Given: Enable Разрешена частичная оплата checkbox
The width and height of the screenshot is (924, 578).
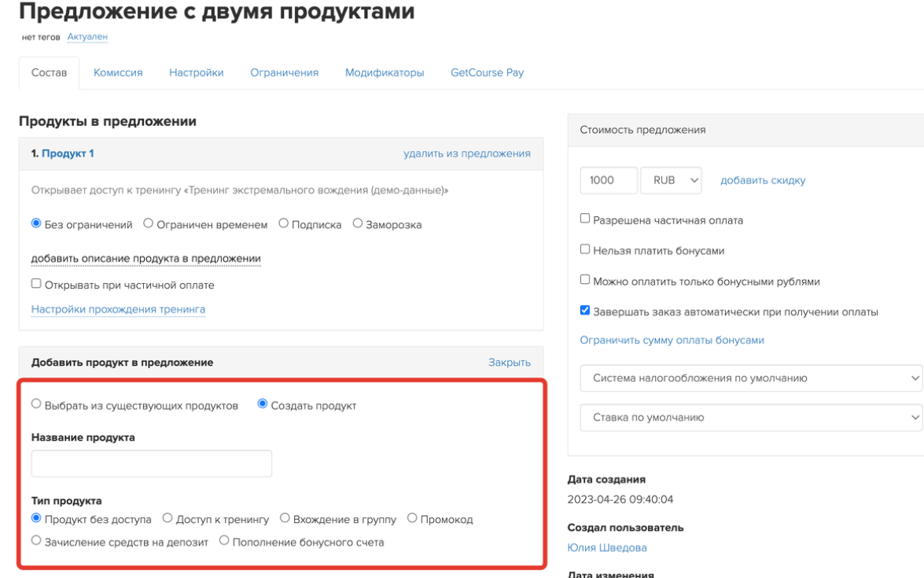Looking at the screenshot, I should point(584,219).
